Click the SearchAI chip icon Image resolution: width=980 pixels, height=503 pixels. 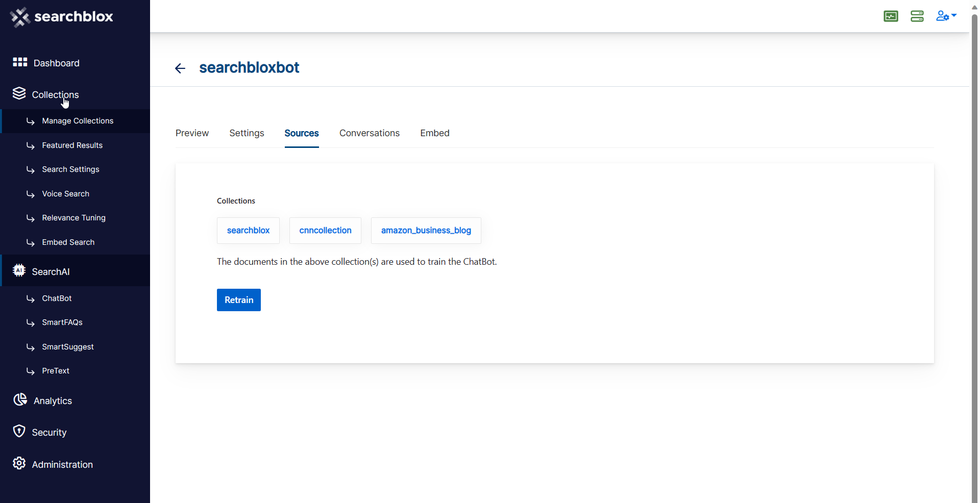(x=19, y=270)
